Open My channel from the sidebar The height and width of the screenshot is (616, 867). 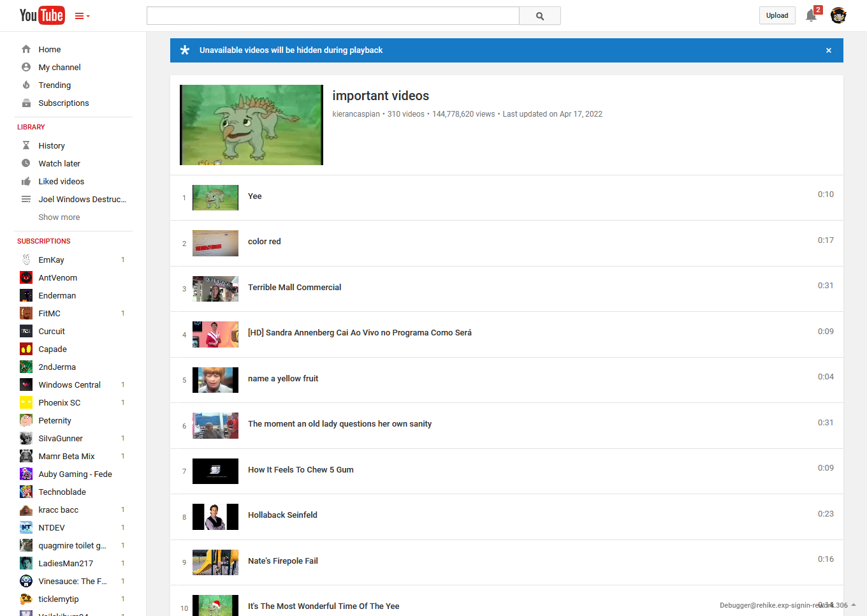59,67
